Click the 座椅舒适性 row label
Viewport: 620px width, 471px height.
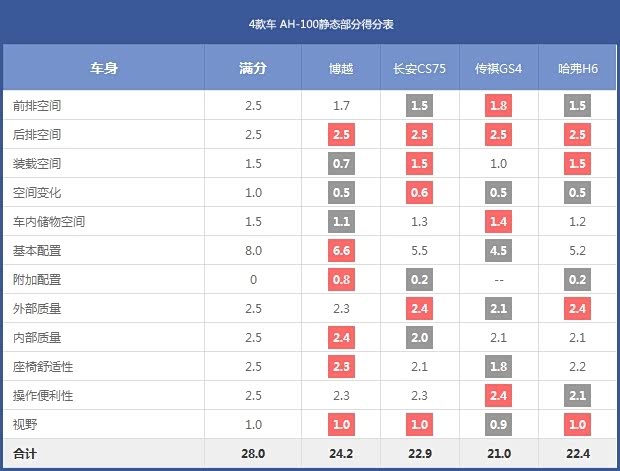(x=44, y=367)
